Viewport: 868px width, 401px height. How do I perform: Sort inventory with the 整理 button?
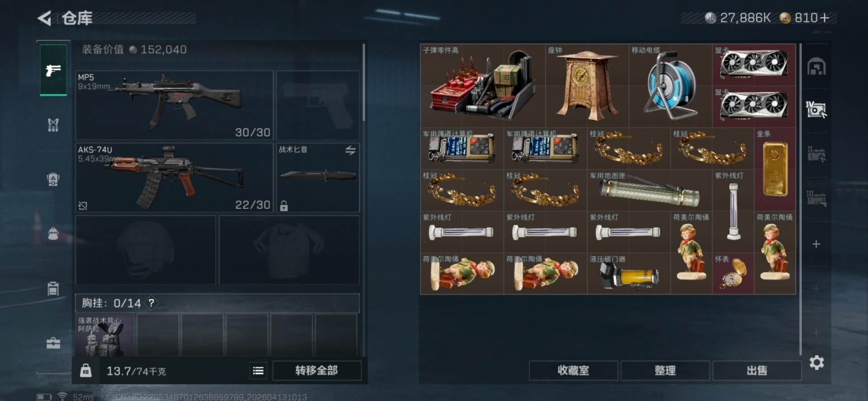click(665, 371)
